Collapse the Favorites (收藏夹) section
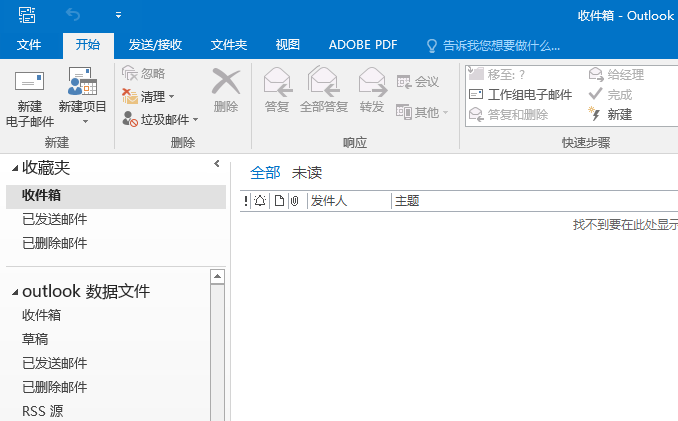 click(14, 169)
